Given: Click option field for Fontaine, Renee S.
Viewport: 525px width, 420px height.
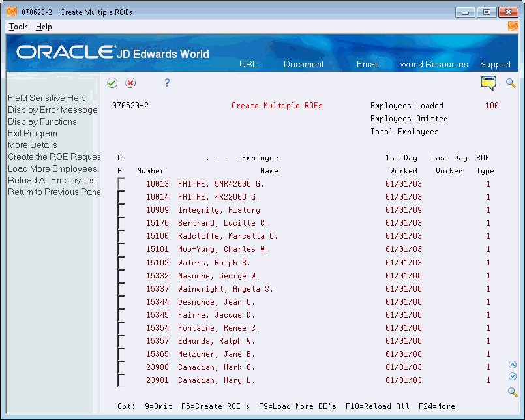Looking at the screenshot, I should (121, 328).
